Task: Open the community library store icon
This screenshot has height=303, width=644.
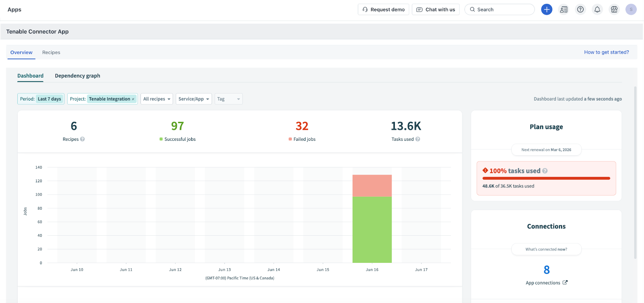Action: pyautogui.click(x=614, y=9)
